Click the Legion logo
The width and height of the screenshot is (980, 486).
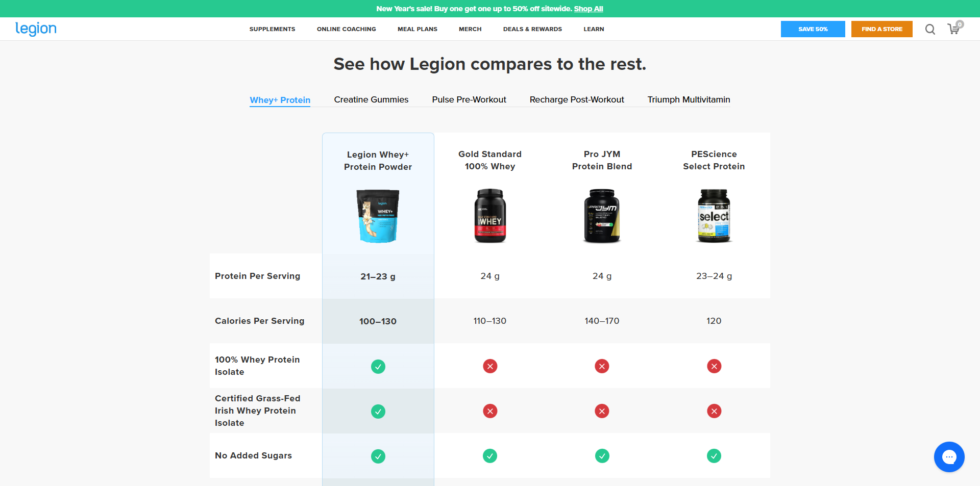[36, 29]
